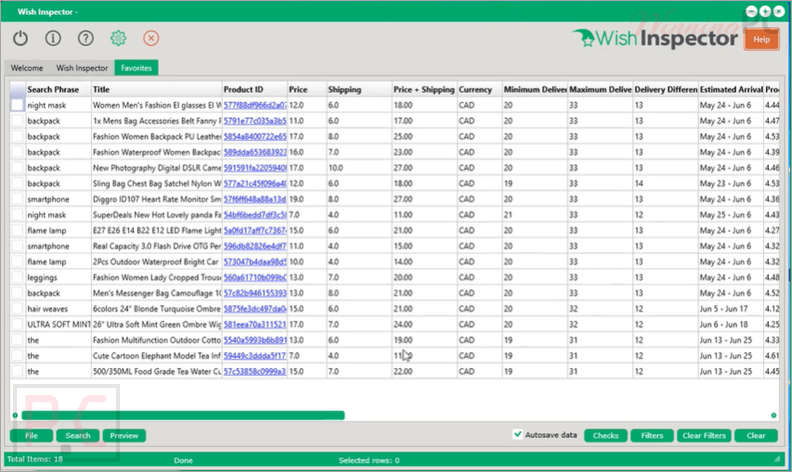Switch to the Welcome tab
792x472 pixels.
[x=27, y=68]
